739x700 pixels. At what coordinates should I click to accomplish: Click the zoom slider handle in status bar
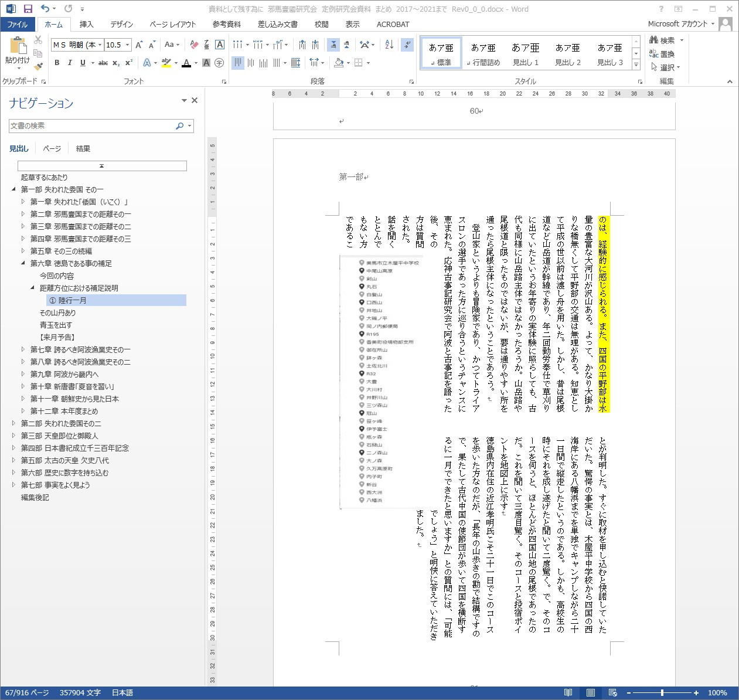(662, 693)
